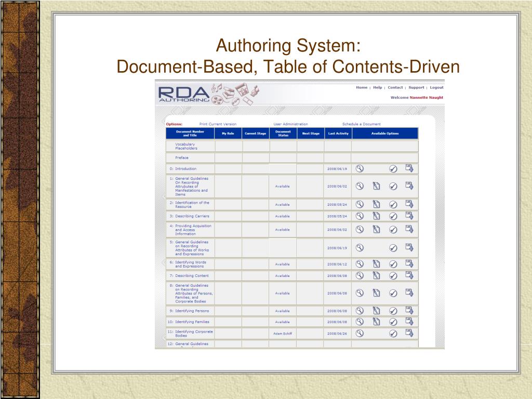Click the checkmark icon for Identifying Works and Expressions
This screenshot has height=399, width=532.
393,264
